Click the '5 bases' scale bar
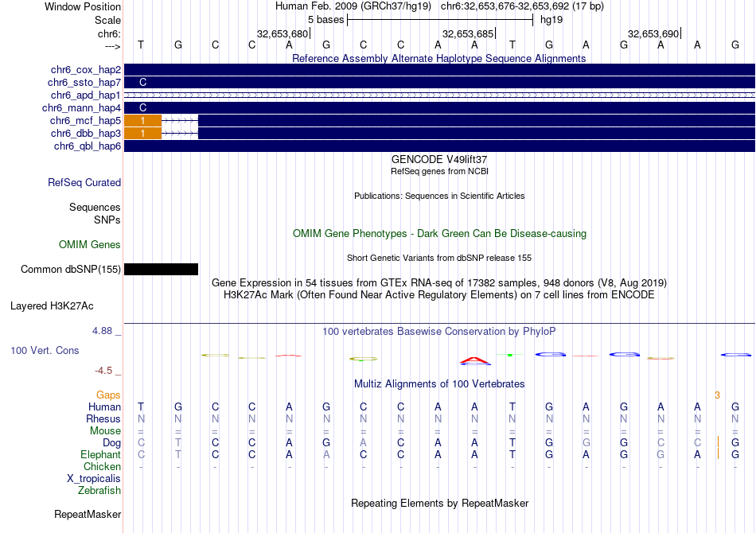756x533 pixels. coord(440,20)
